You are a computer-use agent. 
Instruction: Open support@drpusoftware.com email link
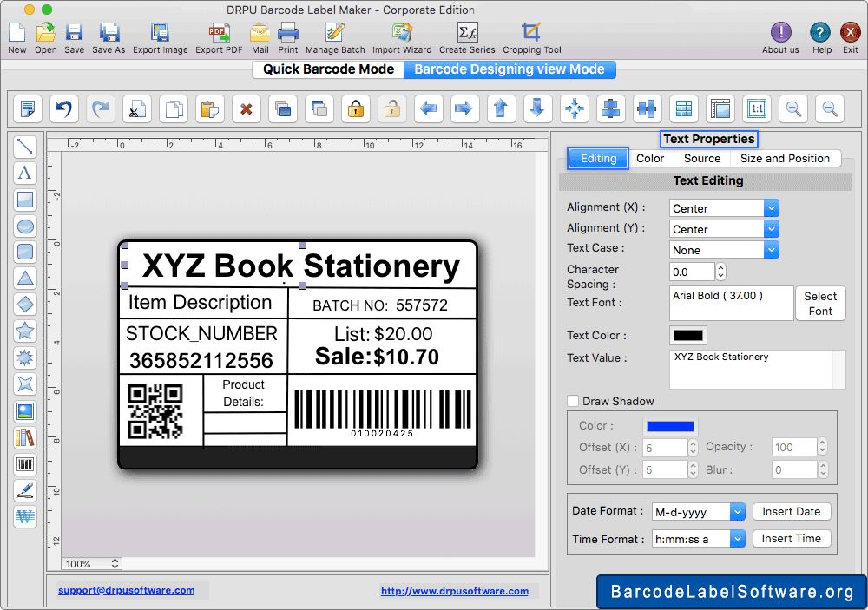pos(126,590)
